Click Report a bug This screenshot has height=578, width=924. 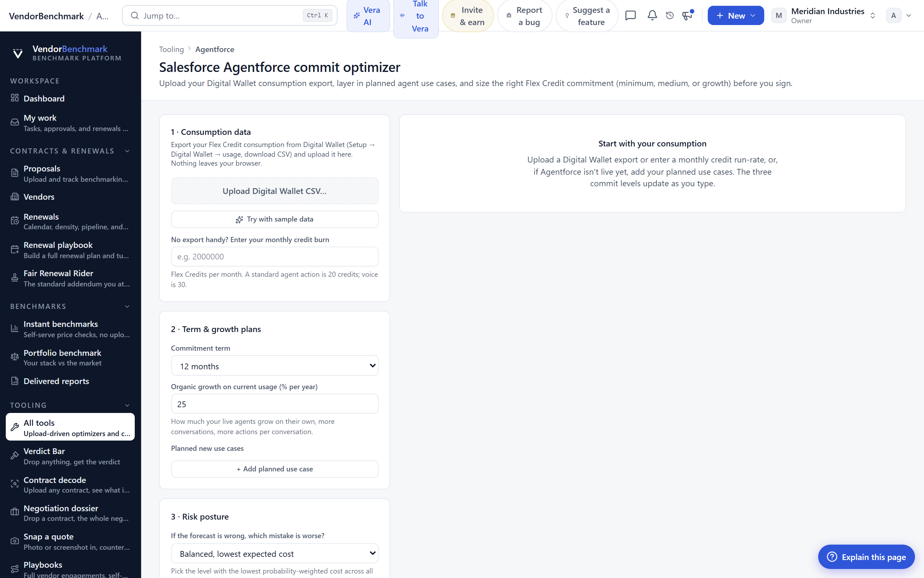[525, 16]
